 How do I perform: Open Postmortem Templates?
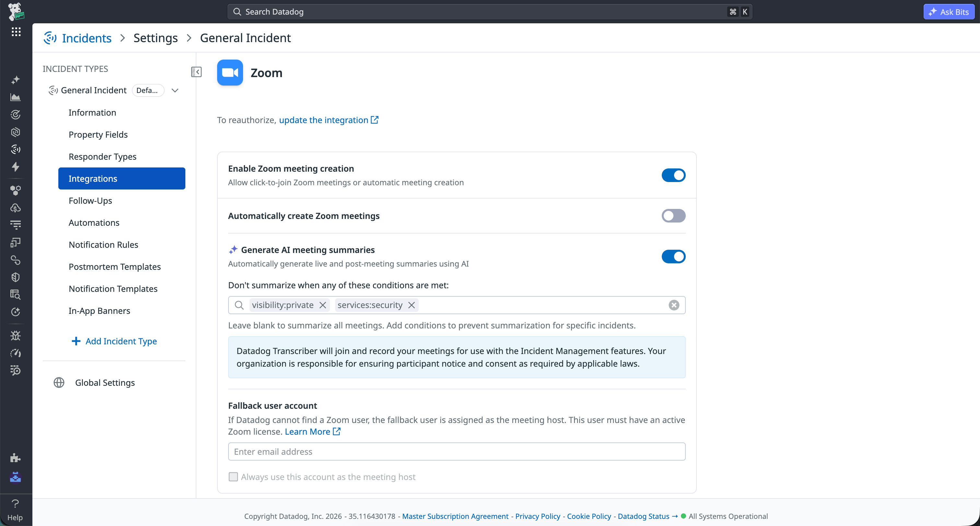click(x=122, y=267)
